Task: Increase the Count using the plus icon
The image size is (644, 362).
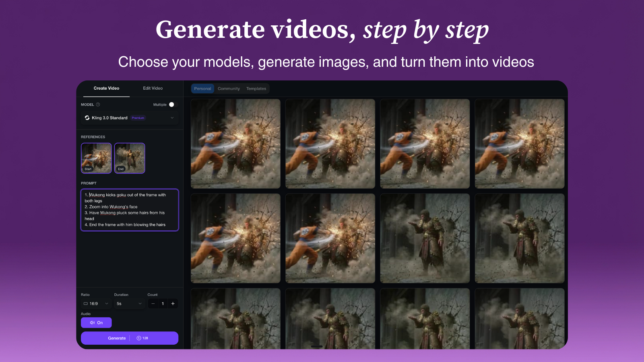Action: [x=173, y=303]
